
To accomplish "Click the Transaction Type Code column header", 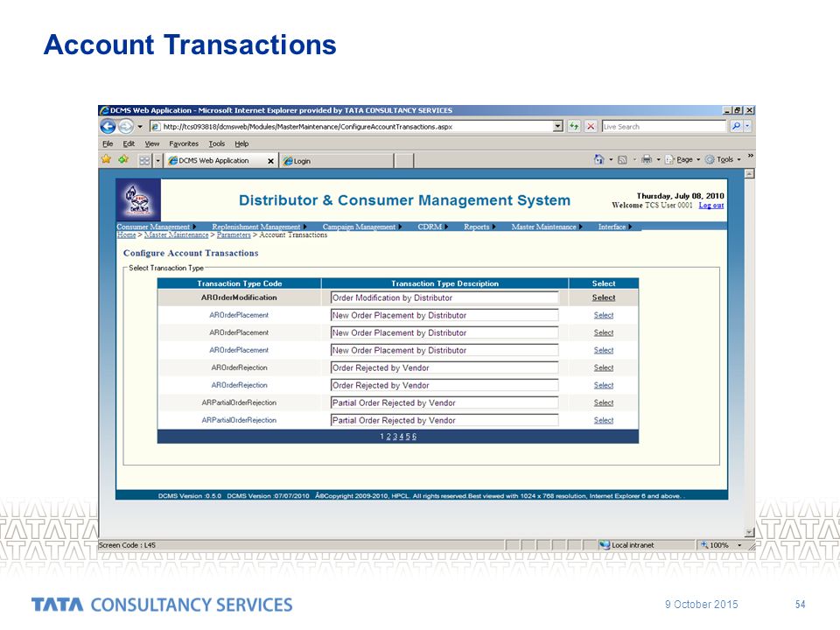I will pyautogui.click(x=240, y=283).
